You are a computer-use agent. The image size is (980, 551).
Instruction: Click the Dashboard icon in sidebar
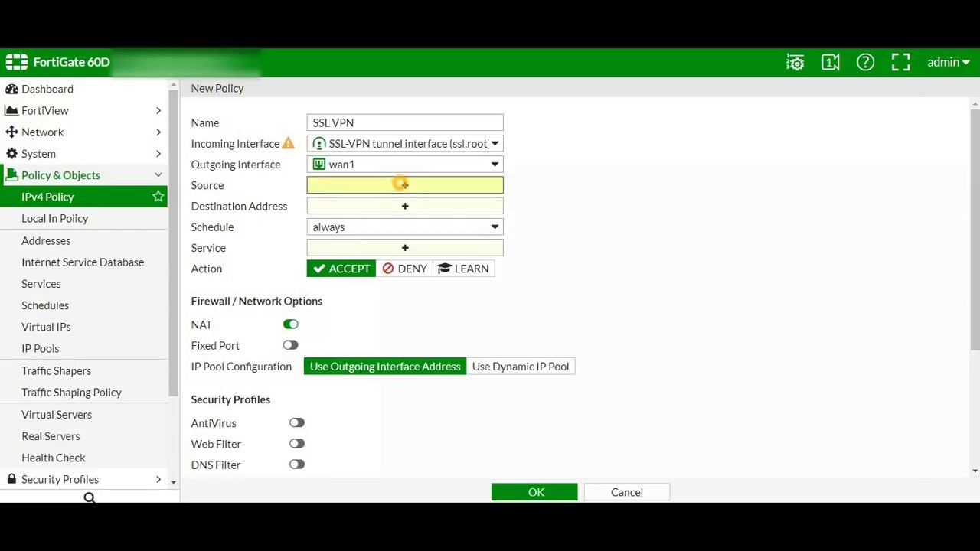click(x=11, y=90)
